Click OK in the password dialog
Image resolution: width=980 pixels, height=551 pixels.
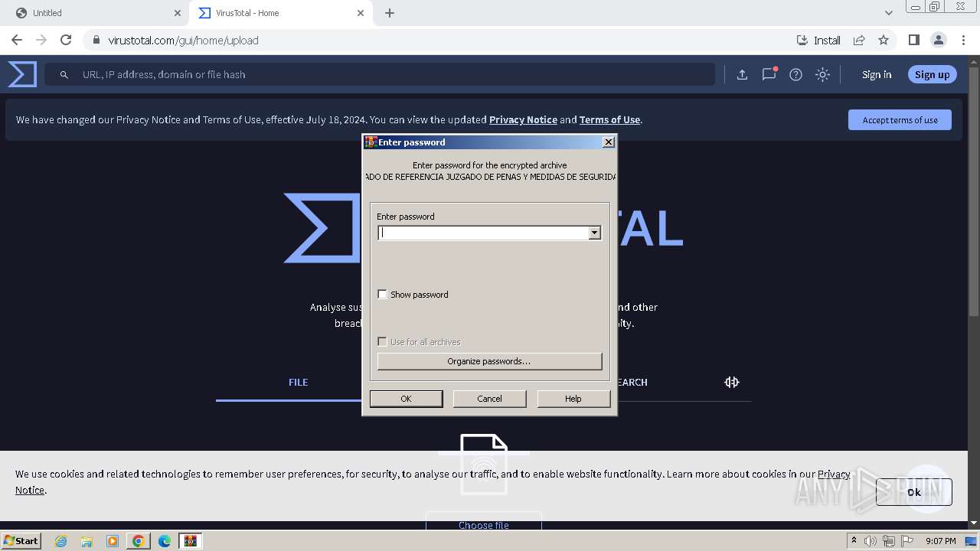pos(406,399)
